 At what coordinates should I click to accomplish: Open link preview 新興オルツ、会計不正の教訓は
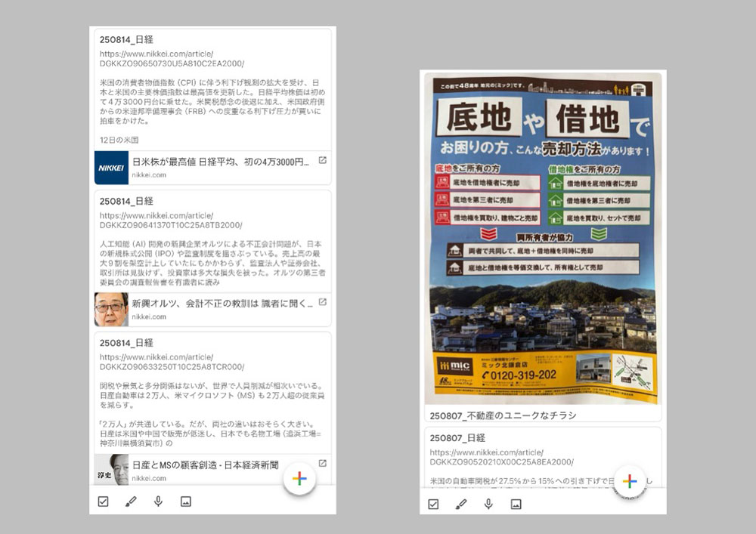click(212, 309)
